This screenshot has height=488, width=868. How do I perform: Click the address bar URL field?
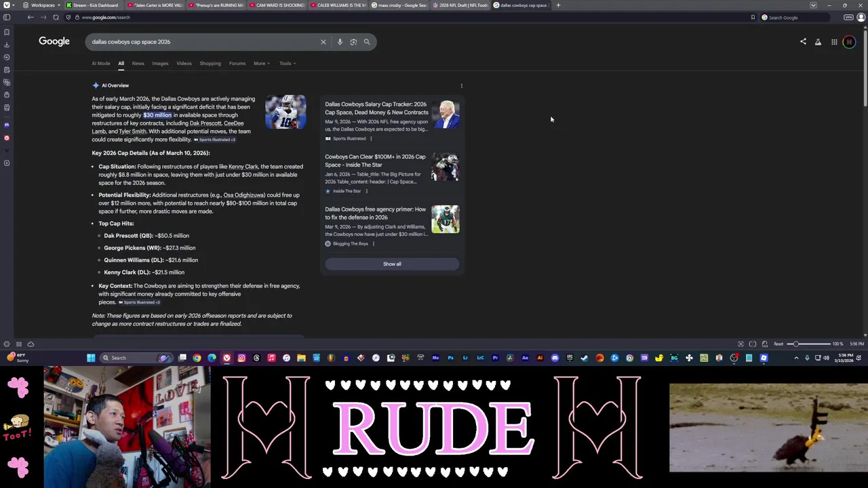tap(407, 17)
